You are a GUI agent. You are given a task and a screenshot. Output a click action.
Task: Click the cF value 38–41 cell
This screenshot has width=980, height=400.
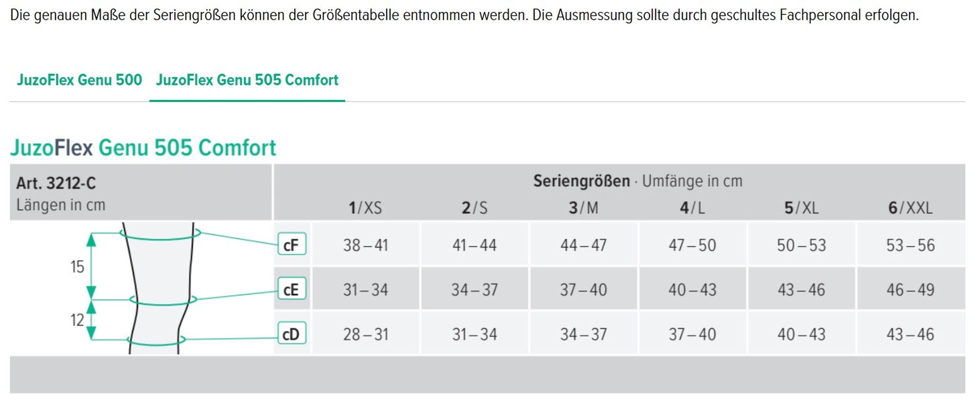tap(365, 245)
